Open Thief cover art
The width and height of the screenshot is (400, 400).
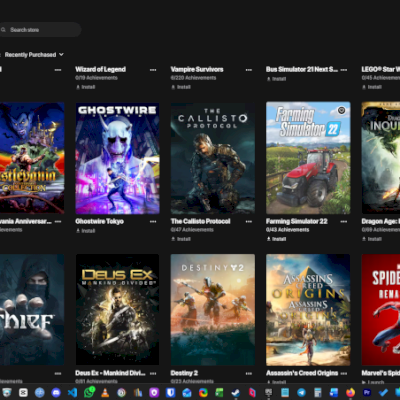point(32,310)
